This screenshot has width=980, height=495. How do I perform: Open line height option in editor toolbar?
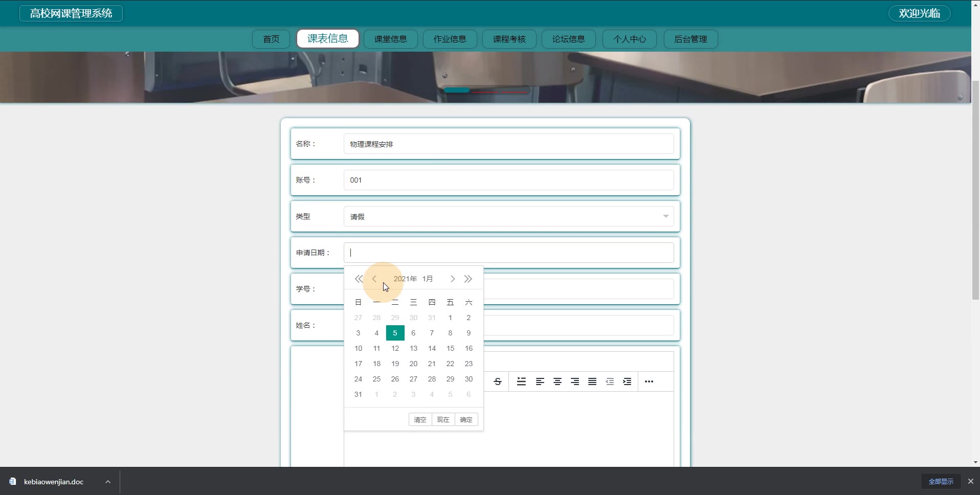521,381
